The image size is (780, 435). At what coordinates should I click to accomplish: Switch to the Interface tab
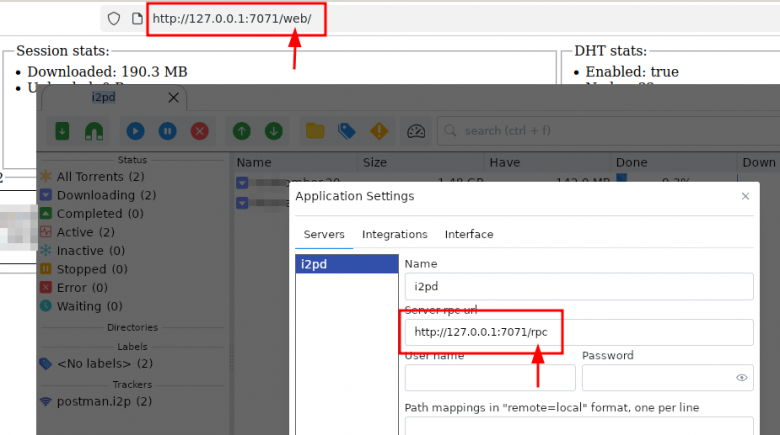point(469,234)
